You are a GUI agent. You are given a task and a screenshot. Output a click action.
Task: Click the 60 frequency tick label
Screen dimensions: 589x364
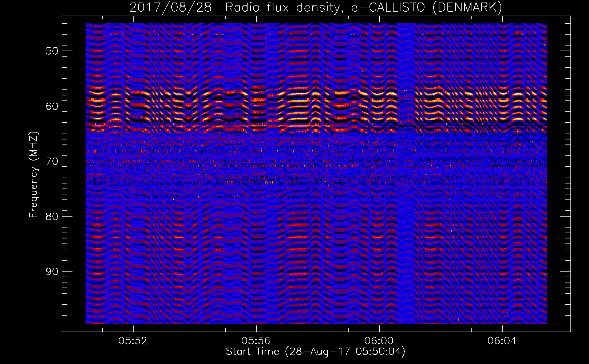(52, 106)
